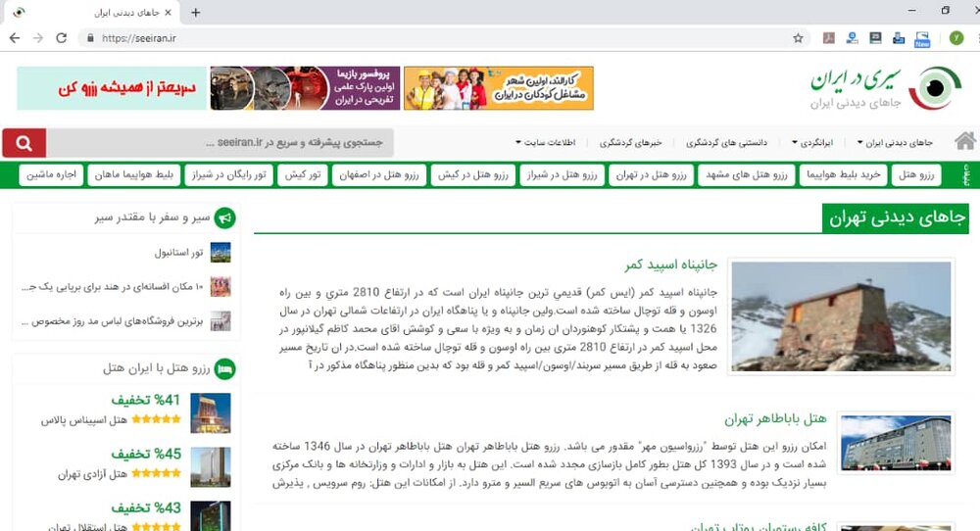Click the رزرو هتل با ایران هتل heading
This screenshot has height=531, width=980.
(156, 368)
